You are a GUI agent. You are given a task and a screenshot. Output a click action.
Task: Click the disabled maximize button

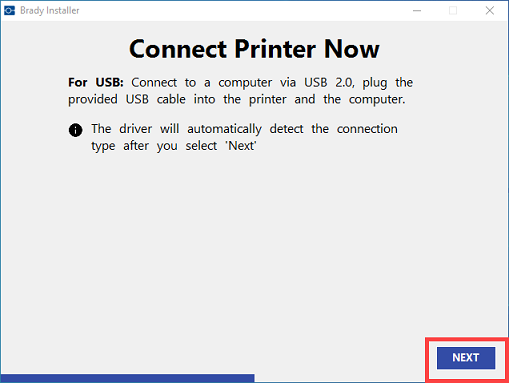coord(453,11)
